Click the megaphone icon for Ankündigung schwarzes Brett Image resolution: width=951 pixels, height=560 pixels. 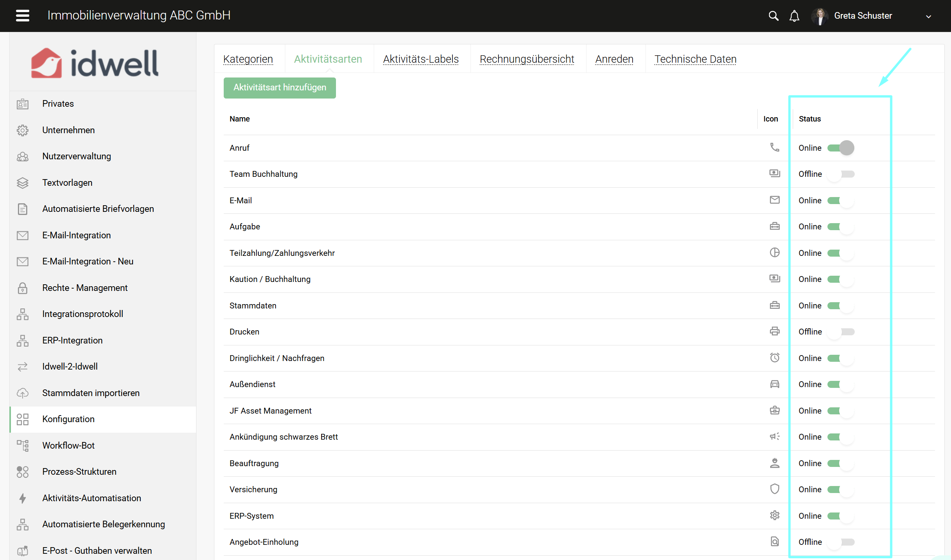774,437
